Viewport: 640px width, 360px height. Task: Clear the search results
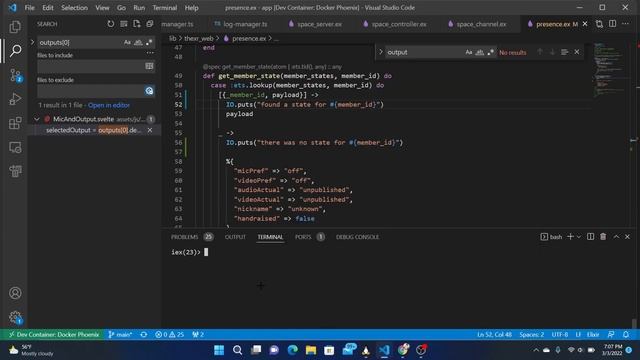pyautogui.click(x=124, y=24)
